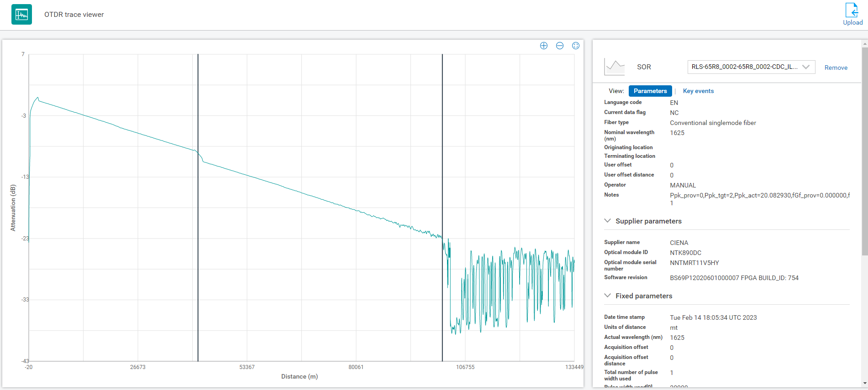The width and height of the screenshot is (868, 390).
Task: Click the parameters panel vertical scrollbar
Action: 865,151
